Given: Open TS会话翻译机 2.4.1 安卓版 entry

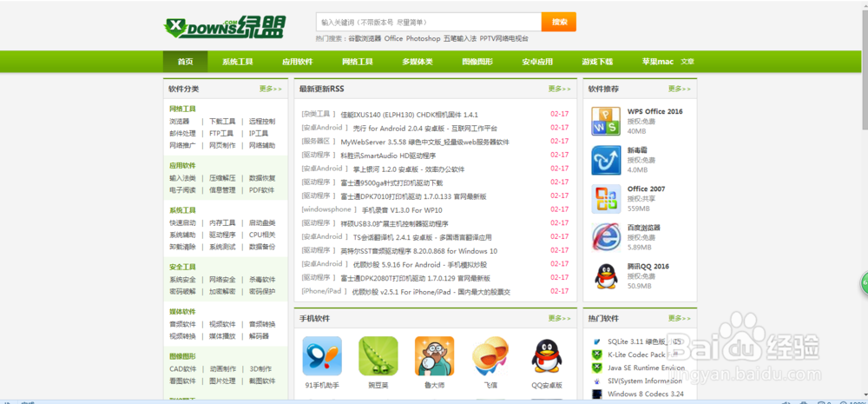Looking at the screenshot, I should coord(423,237).
